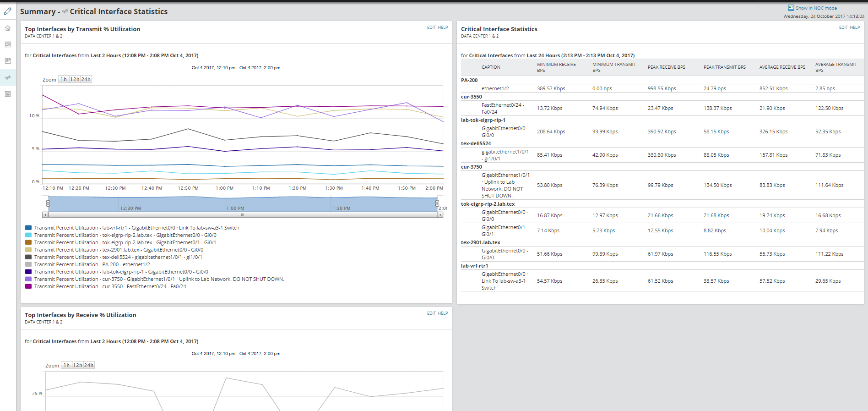Image resolution: width=868 pixels, height=411 pixels.
Task: Open lab-tok-eigrp-rip-1 node in statistics table
Action: 483,120
